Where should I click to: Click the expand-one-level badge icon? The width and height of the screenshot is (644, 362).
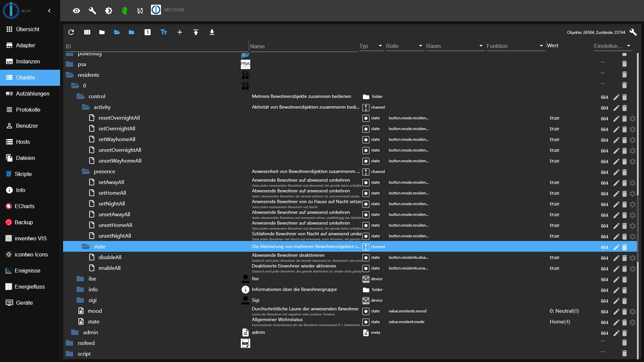point(148,32)
